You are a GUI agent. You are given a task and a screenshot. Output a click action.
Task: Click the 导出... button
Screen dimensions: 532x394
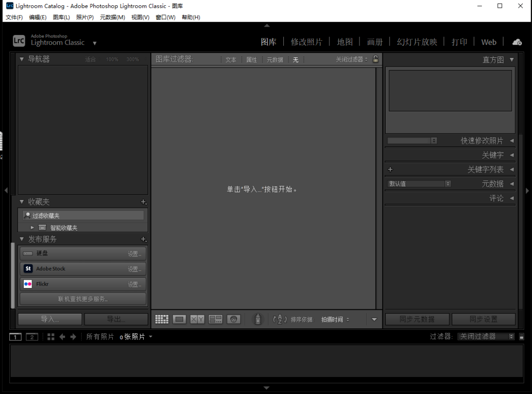coord(116,319)
